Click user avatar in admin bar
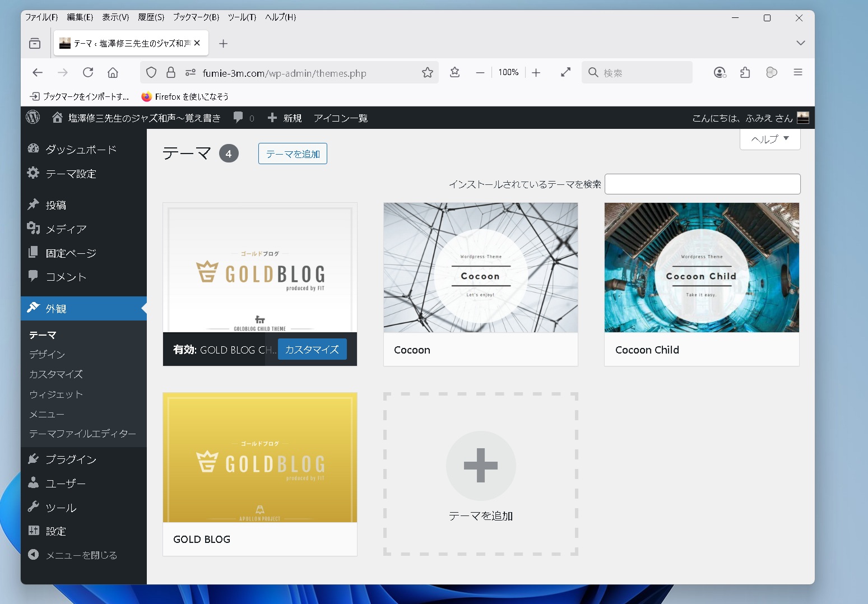The image size is (868, 604). pos(803,118)
